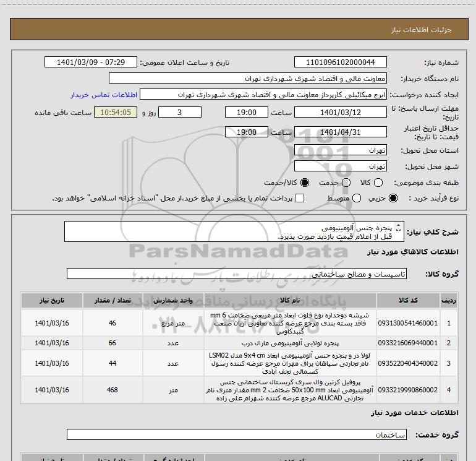Click the گروه کالا field تاسیسات و مصالح ساختمانی
This screenshot has height=461, width=476.
click(x=237, y=274)
